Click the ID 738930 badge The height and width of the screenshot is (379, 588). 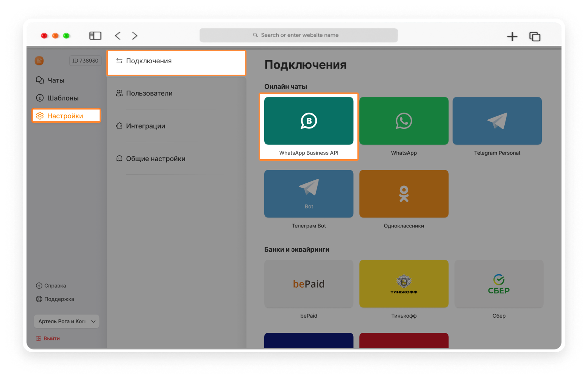85,61
